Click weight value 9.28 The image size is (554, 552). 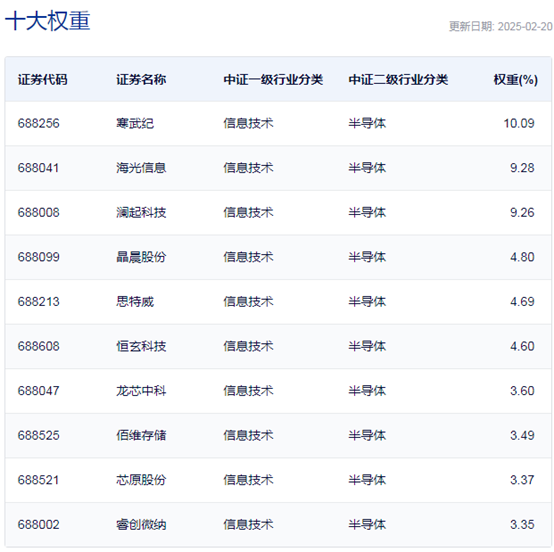click(x=522, y=168)
